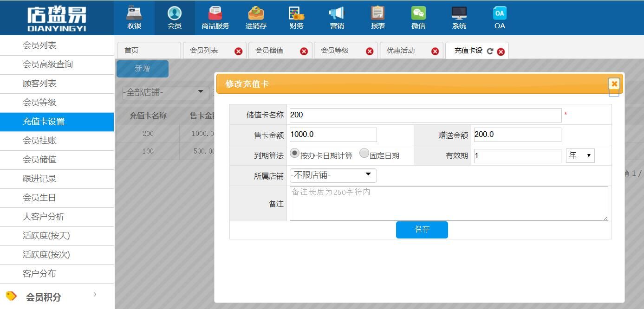This screenshot has width=644, height=309.
Task: Click the 充值卡名称 column header
Action: click(148, 116)
